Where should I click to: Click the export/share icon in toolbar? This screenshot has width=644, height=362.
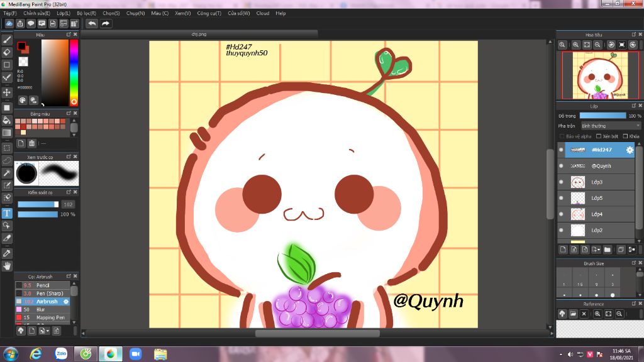tap(20, 23)
